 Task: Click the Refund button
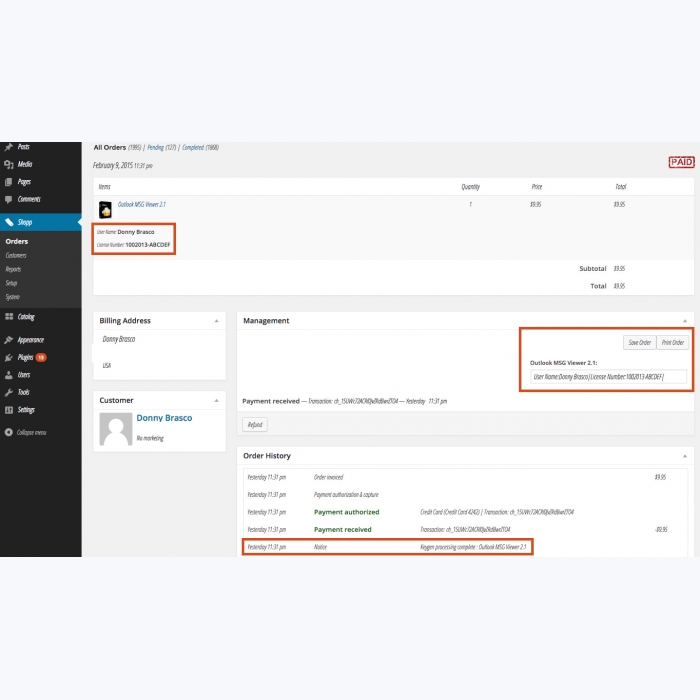(255, 425)
